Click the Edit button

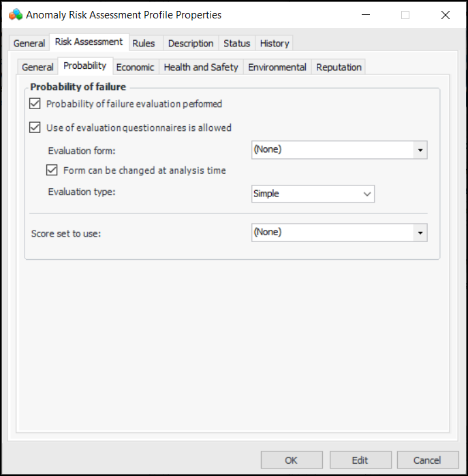[360, 460]
